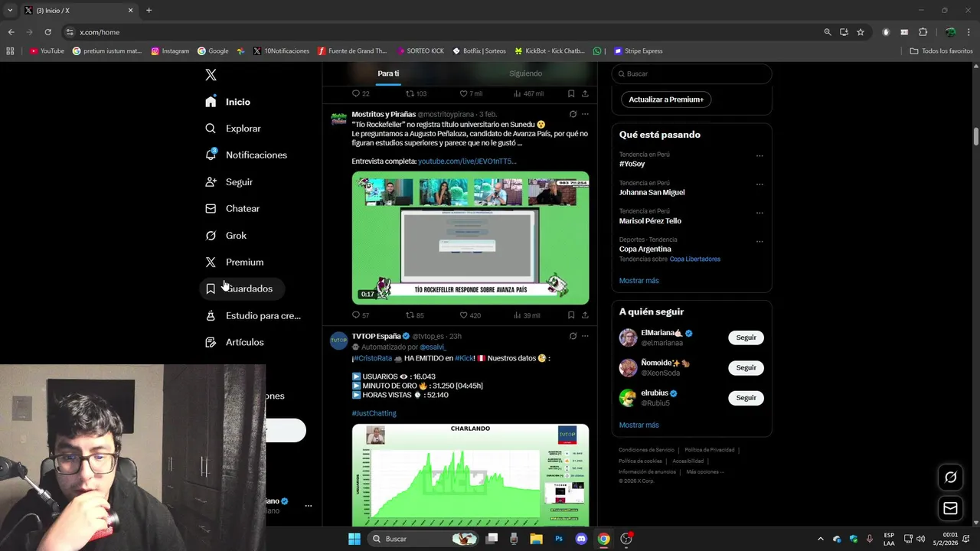Image resolution: width=980 pixels, height=551 pixels.
Task: Open Todos los favoritos folder
Action: (941, 51)
